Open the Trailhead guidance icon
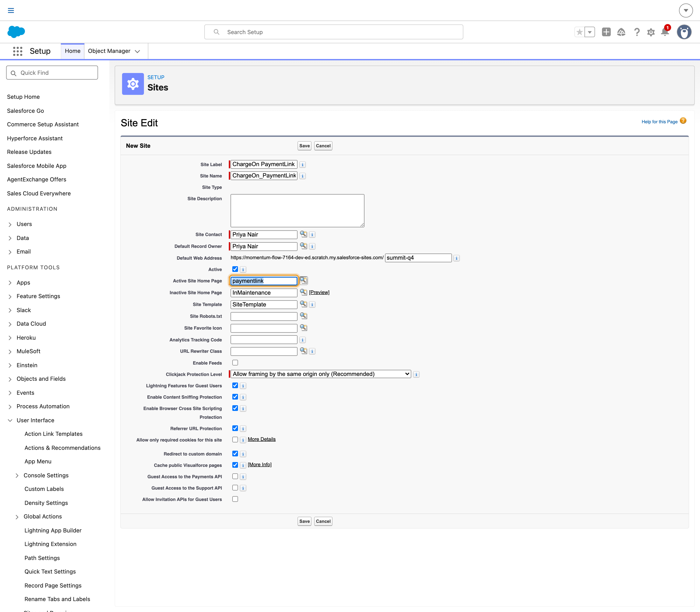 point(621,32)
